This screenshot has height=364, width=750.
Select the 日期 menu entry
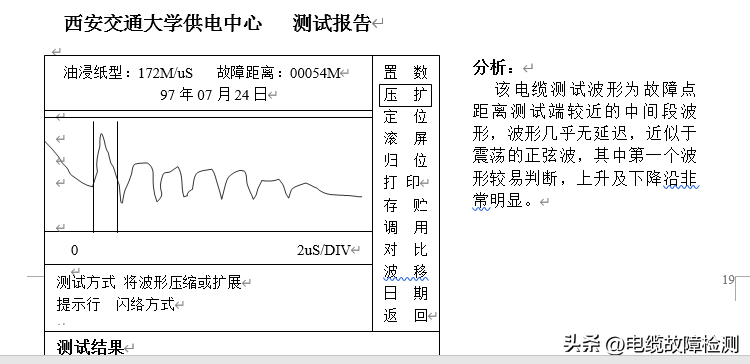[406, 293]
